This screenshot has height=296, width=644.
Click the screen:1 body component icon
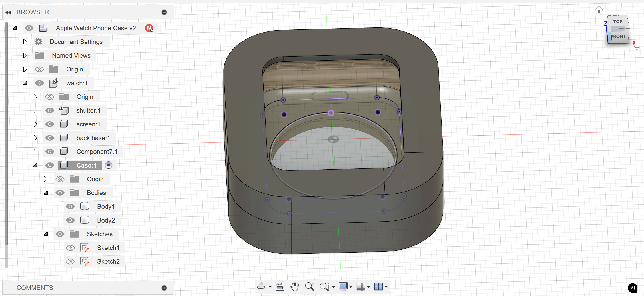64,124
